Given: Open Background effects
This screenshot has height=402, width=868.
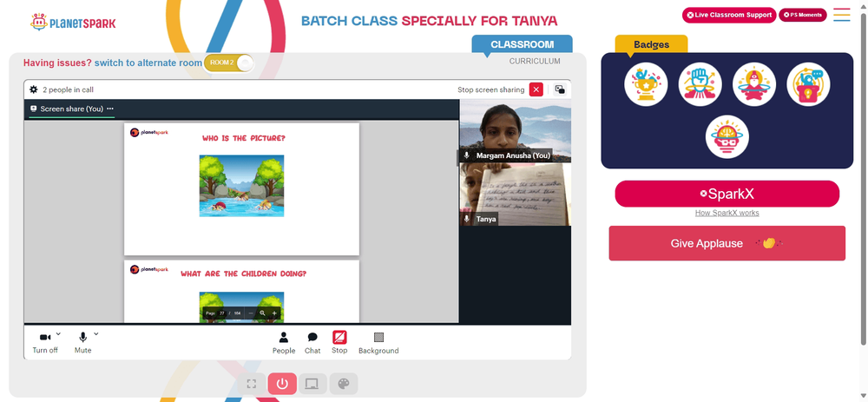Looking at the screenshot, I should click(378, 343).
